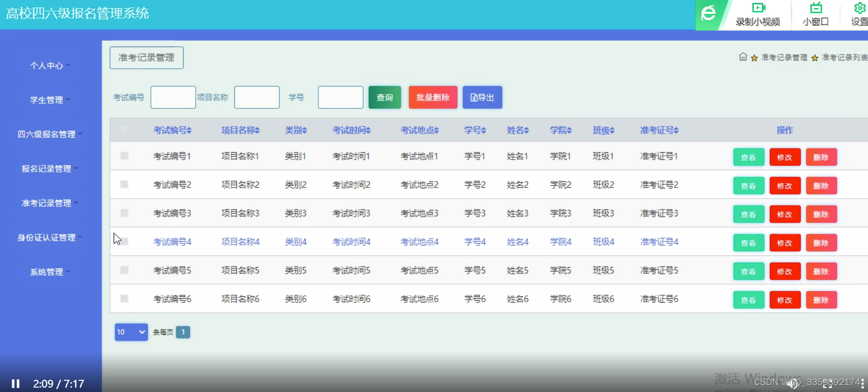Go to page 1 in pagination
Viewport: 868px width, 392px height.
tap(183, 332)
